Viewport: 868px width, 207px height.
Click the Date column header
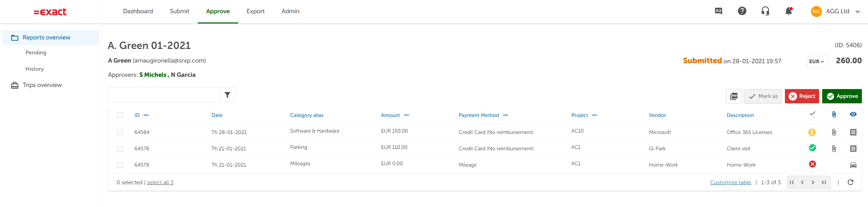pos(217,115)
